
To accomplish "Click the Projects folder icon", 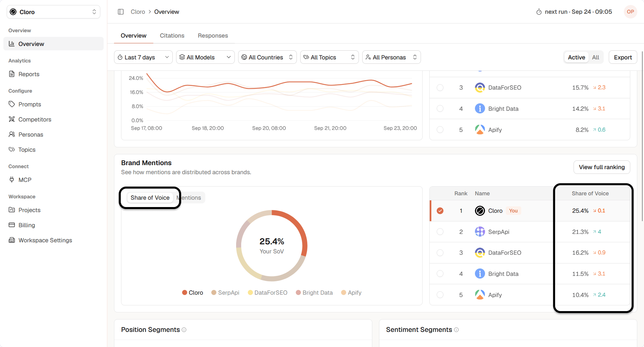I will click(12, 210).
